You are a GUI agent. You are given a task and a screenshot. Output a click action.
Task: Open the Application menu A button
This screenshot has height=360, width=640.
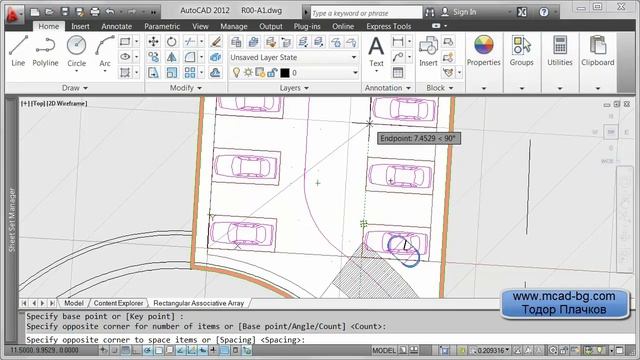coord(14,15)
